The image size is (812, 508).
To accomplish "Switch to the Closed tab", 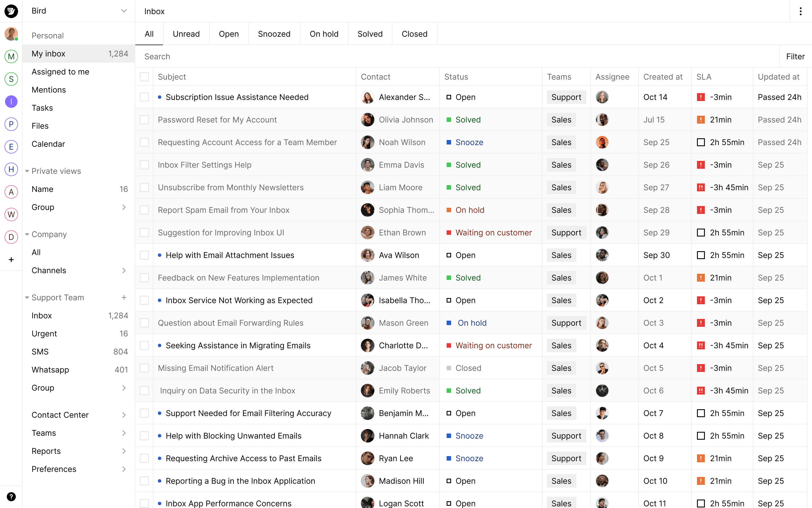I will [414, 34].
